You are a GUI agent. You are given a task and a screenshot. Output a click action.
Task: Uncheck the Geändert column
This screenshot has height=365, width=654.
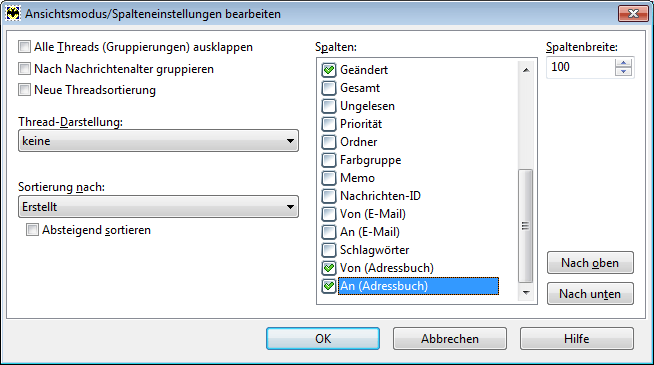click(x=329, y=70)
